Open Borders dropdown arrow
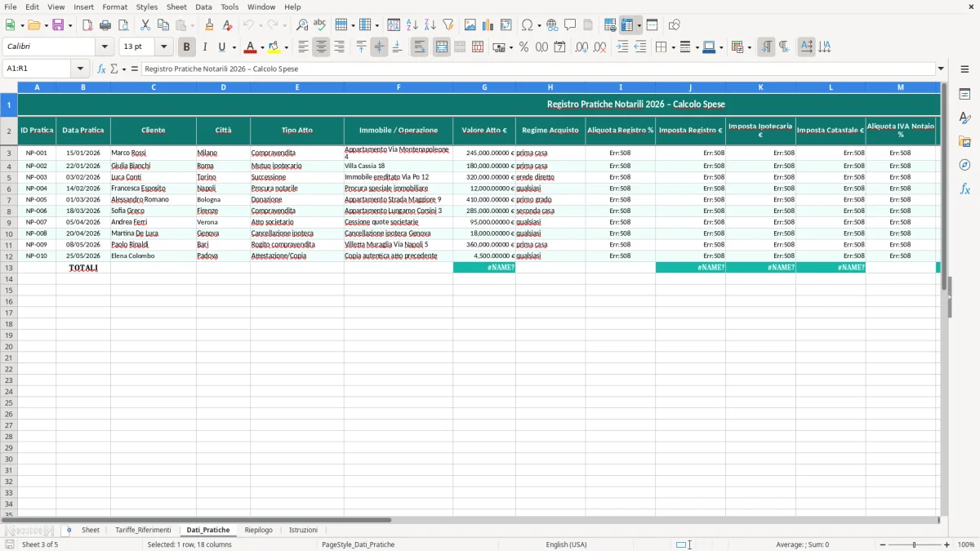Image resolution: width=980 pixels, height=551 pixels. pyautogui.click(x=672, y=47)
